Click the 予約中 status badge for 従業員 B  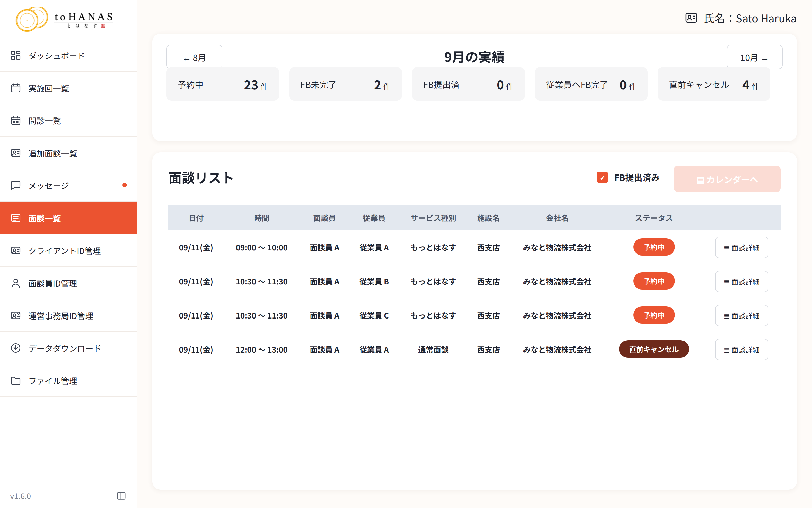[654, 281]
